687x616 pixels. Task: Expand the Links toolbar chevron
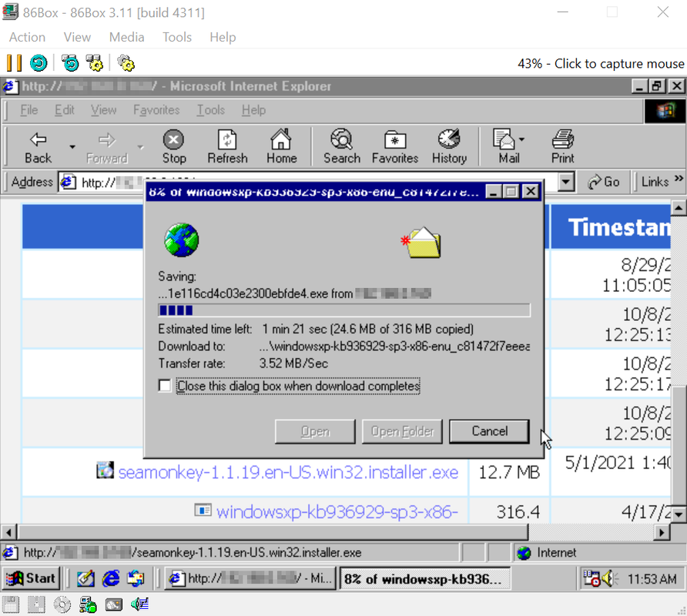coord(679,179)
